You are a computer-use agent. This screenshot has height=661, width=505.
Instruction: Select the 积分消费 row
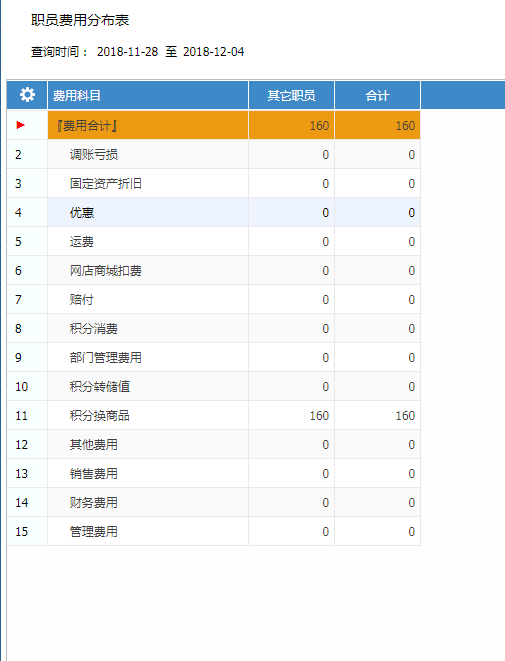213,329
